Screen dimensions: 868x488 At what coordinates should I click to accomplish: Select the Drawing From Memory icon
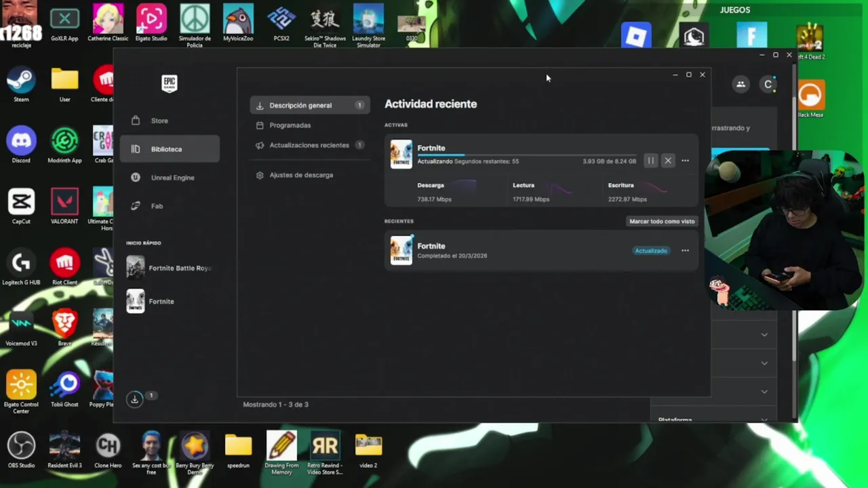(281, 453)
